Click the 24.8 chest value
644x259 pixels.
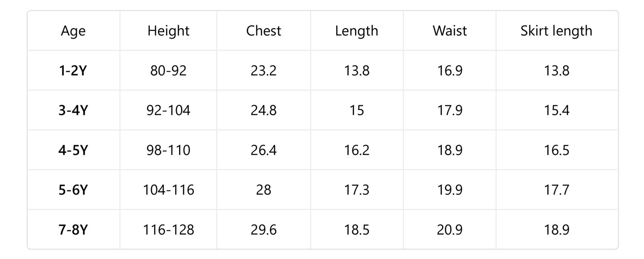[x=264, y=110]
